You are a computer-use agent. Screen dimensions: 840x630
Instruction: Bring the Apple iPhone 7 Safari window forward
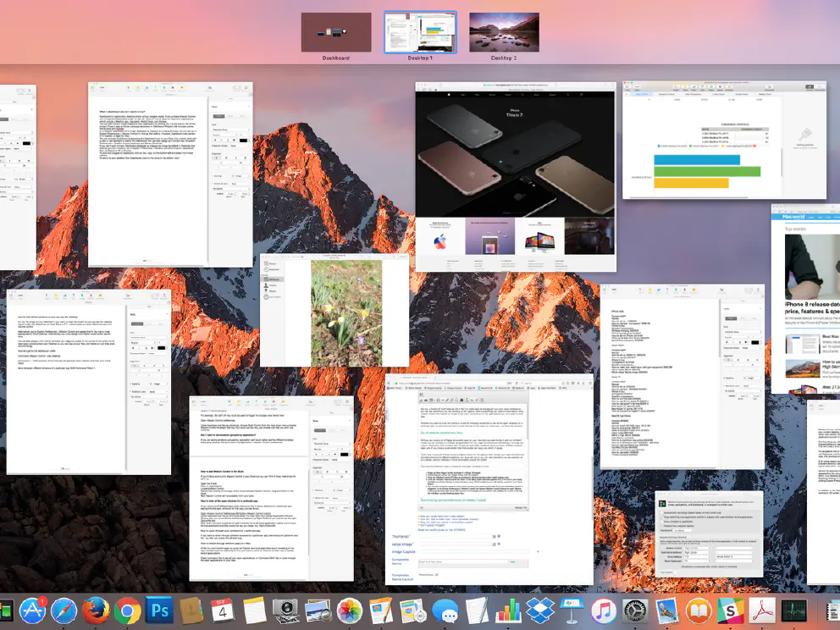516,177
